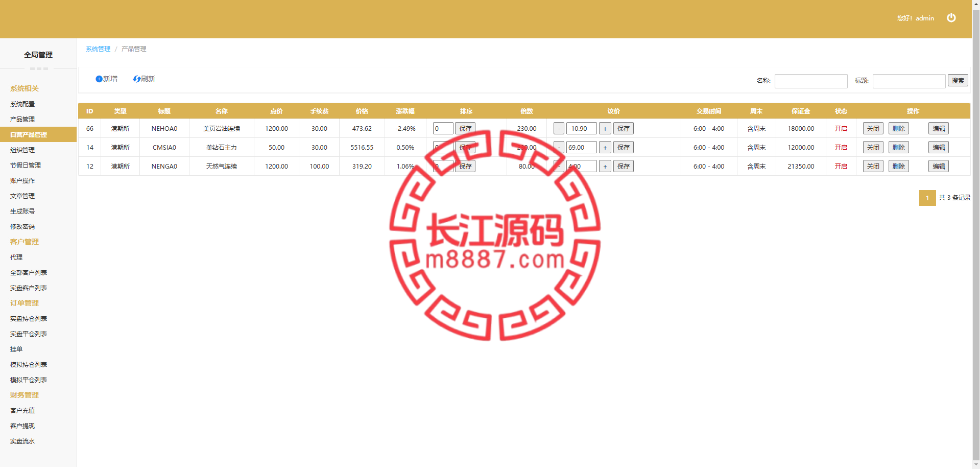Click the 美页岩油连续 name cell
This screenshot has height=469, width=980.
click(222, 129)
